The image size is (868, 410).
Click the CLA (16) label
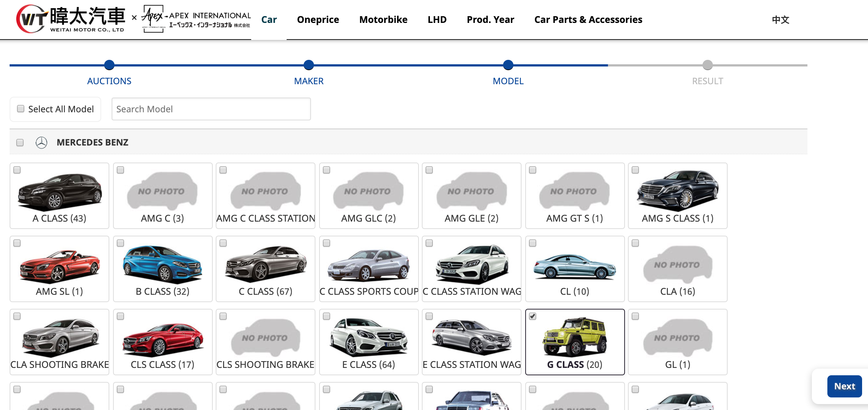678,291
